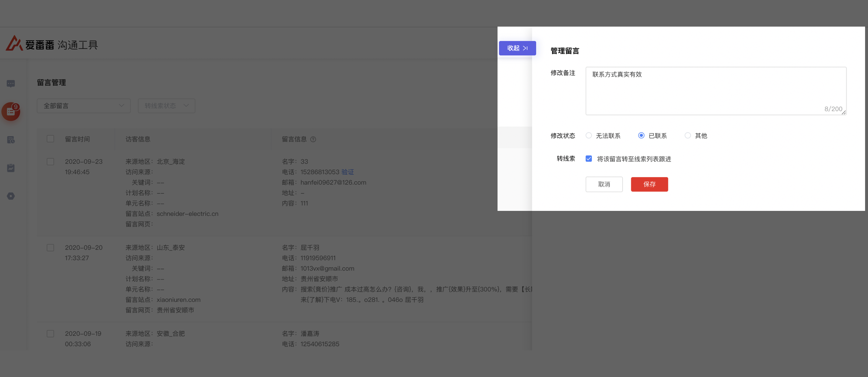
Task: Click the 访客信息 column header
Action: (138, 139)
